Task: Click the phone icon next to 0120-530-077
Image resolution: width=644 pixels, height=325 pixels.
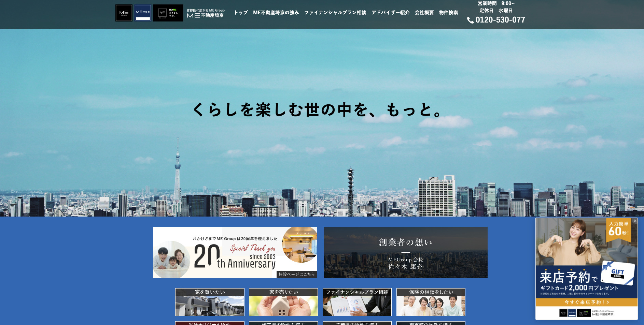Action: tap(470, 20)
